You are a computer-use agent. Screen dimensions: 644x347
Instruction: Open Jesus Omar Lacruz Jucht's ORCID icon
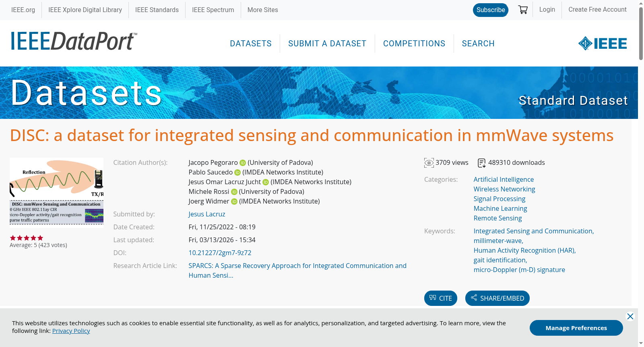[x=266, y=182]
